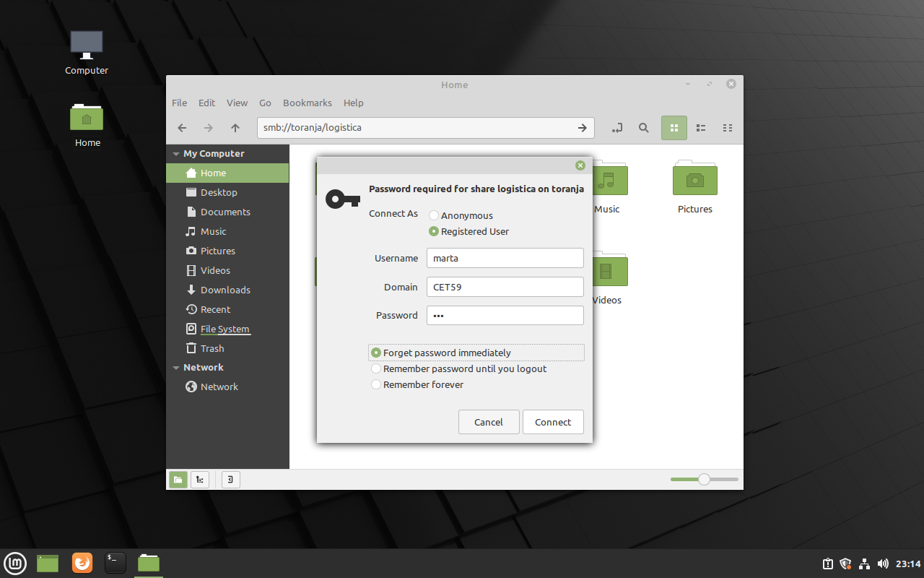This screenshot has width=924, height=578.
Task: Open the Go menu
Action: click(265, 103)
